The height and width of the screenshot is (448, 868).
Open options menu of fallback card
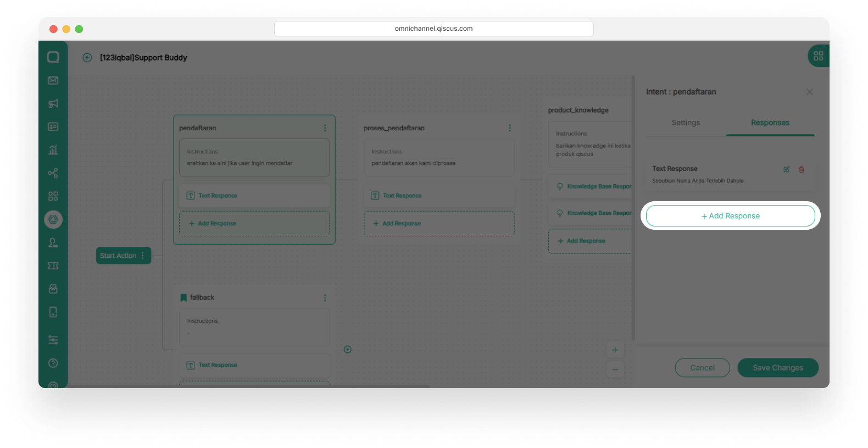(325, 297)
